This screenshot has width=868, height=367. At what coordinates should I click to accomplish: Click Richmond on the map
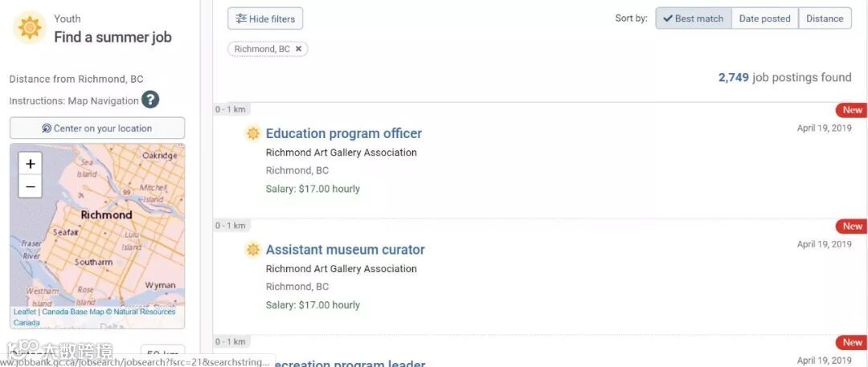[106, 214]
